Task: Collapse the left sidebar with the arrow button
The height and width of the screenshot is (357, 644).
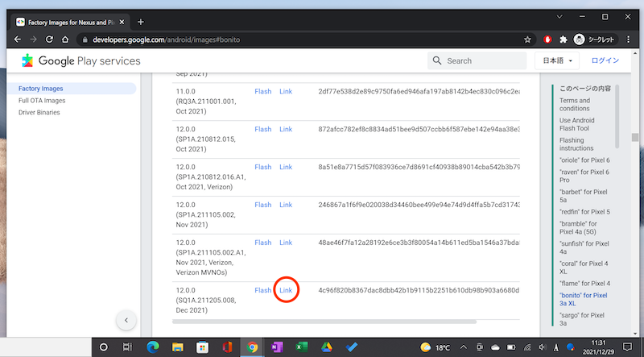Action: click(x=126, y=321)
